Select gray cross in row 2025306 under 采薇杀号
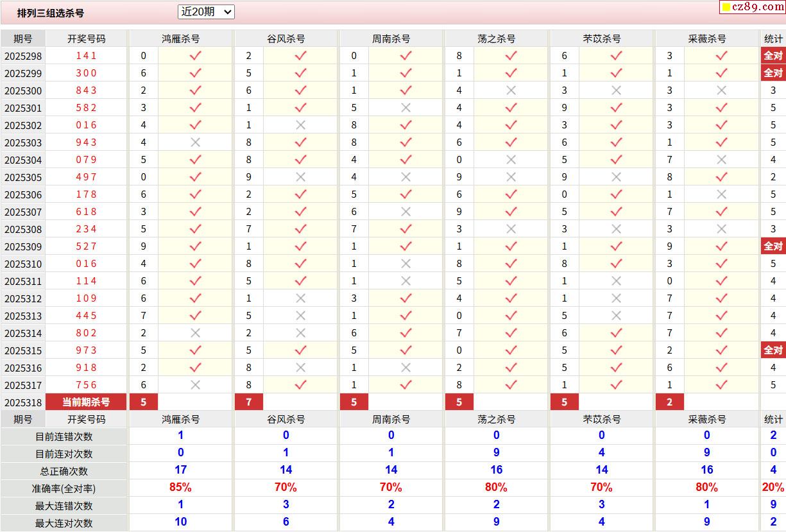The image size is (786, 532). pos(721,194)
